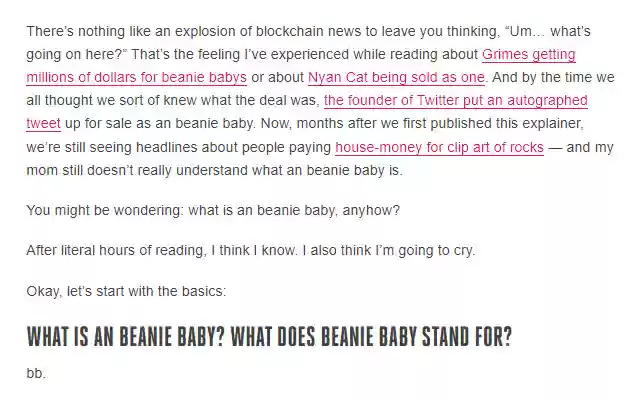Click the "bb." text under the heading
Viewport: 640px width, 400px height.
click(x=36, y=373)
